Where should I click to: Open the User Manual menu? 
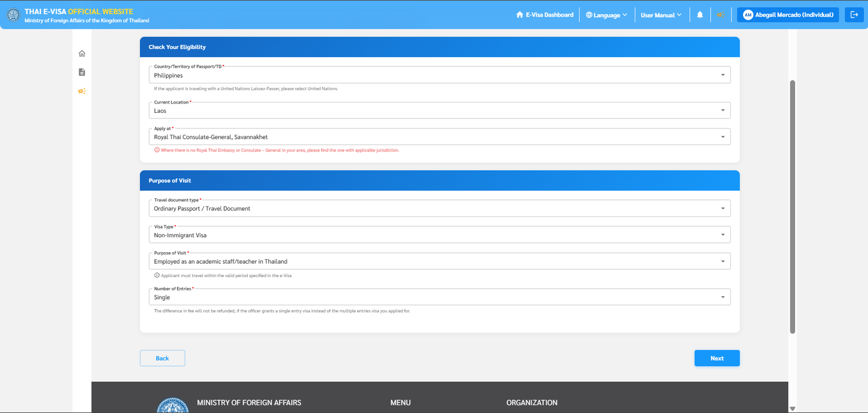[661, 15]
